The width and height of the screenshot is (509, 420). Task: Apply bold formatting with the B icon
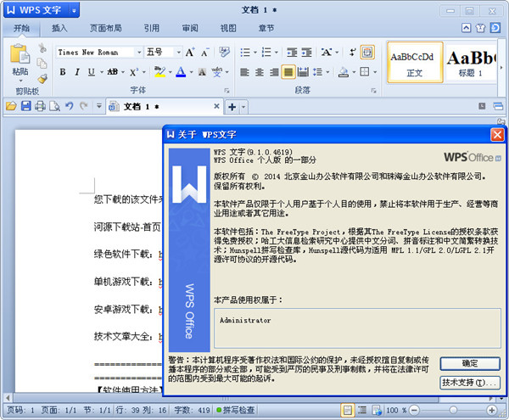[x=62, y=72]
